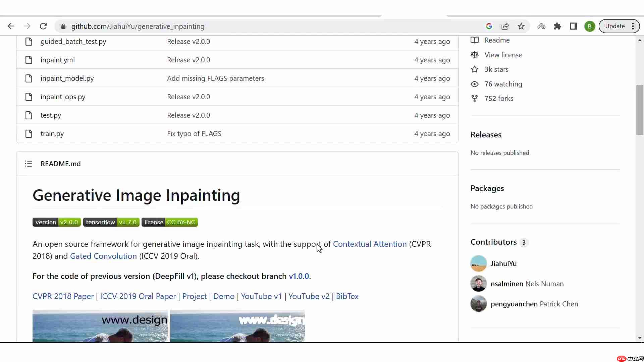Open the right sample inpainting image
644x362 pixels.
pyautogui.click(x=237, y=326)
